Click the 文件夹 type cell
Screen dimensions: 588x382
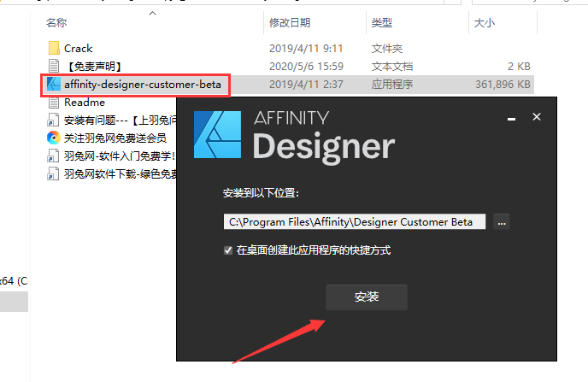click(387, 49)
